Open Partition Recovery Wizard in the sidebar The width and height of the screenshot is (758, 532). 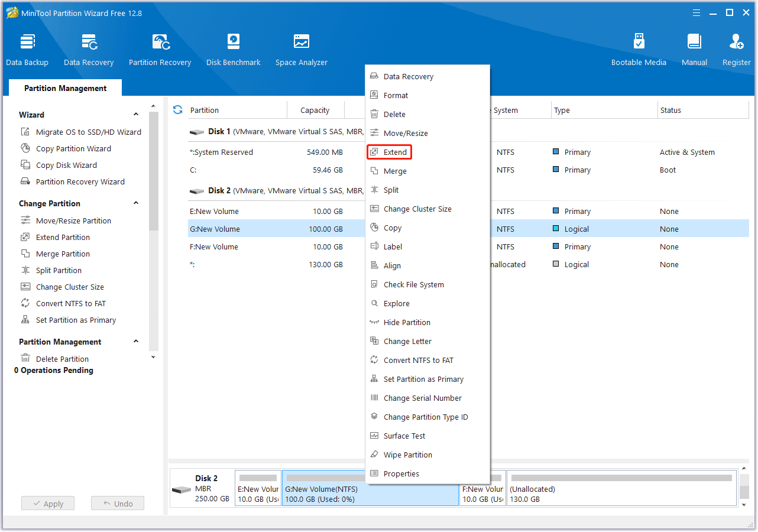[73, 181]
